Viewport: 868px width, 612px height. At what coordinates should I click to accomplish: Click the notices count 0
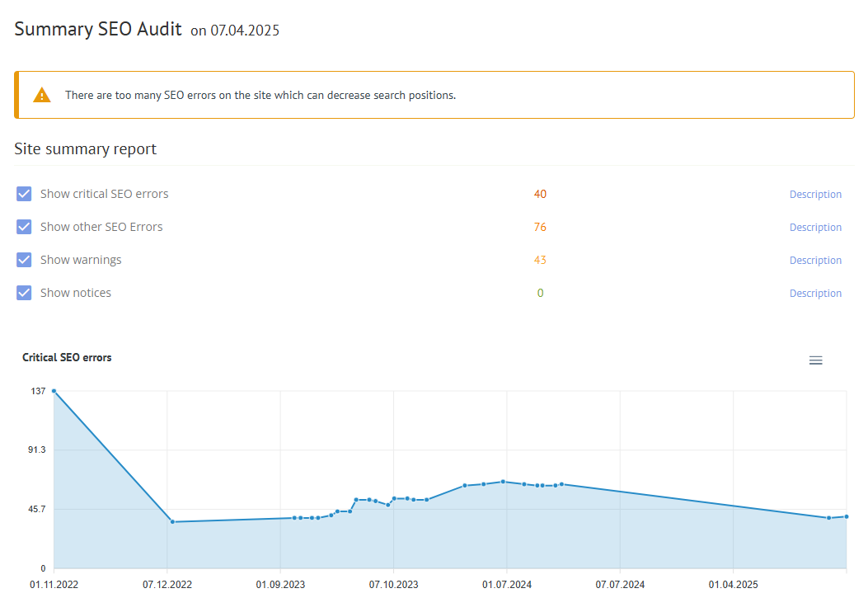click(540, 294)
